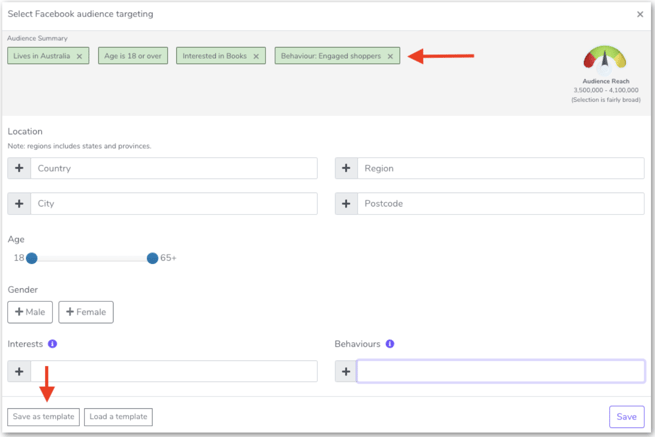Image resolution: width=655 pixels, height=437 pixels.
Task: Add Male gender targeting
Action: pyautogui.click(x=30, y=312)
